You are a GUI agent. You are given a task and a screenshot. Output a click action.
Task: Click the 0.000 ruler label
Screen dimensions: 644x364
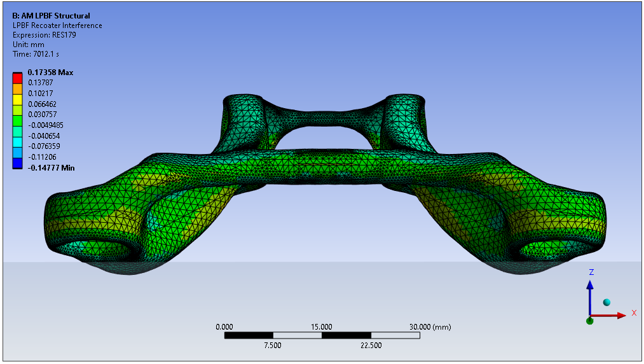coord(224,327)
